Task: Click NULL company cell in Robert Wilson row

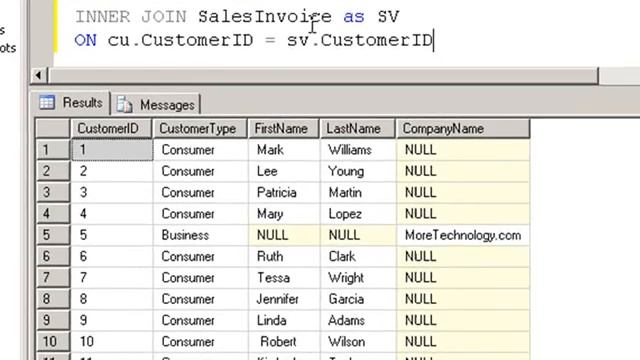Action: click(x=463, y=341)
